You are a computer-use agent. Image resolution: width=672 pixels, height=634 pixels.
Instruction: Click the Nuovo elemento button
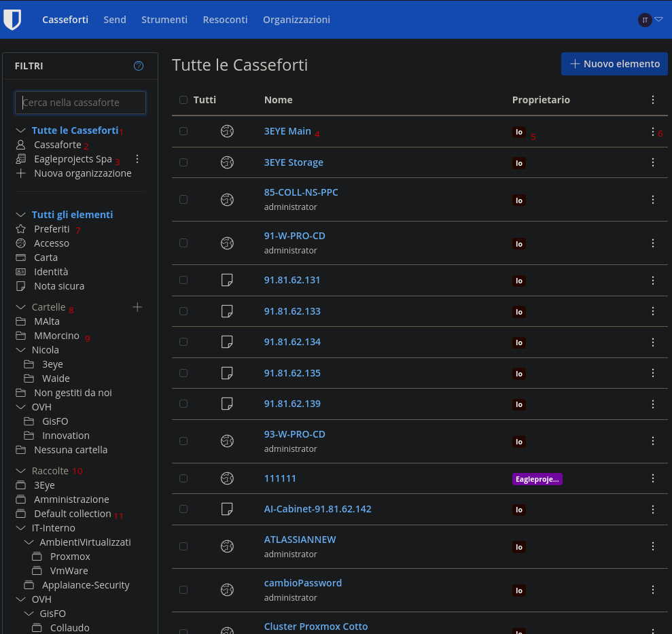(614, 64)
